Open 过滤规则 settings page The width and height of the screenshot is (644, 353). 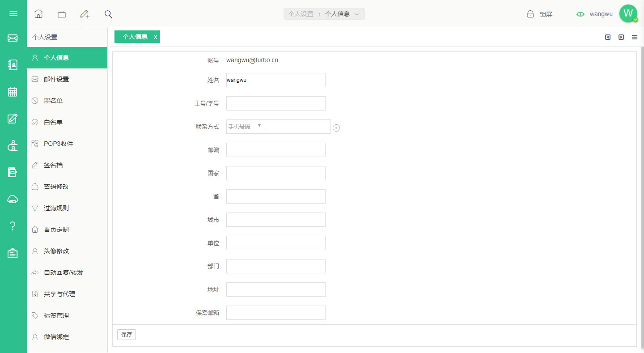(67, 208)
